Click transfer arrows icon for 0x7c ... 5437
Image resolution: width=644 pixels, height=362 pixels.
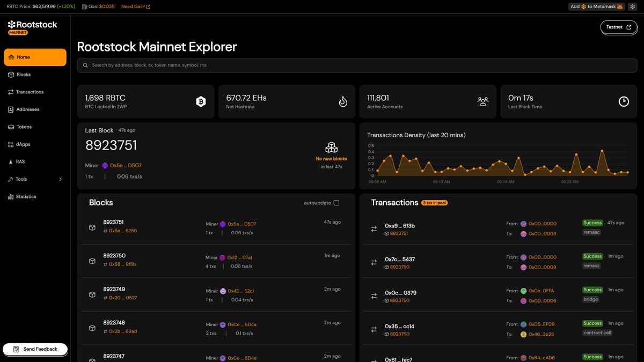pos(374,262)
